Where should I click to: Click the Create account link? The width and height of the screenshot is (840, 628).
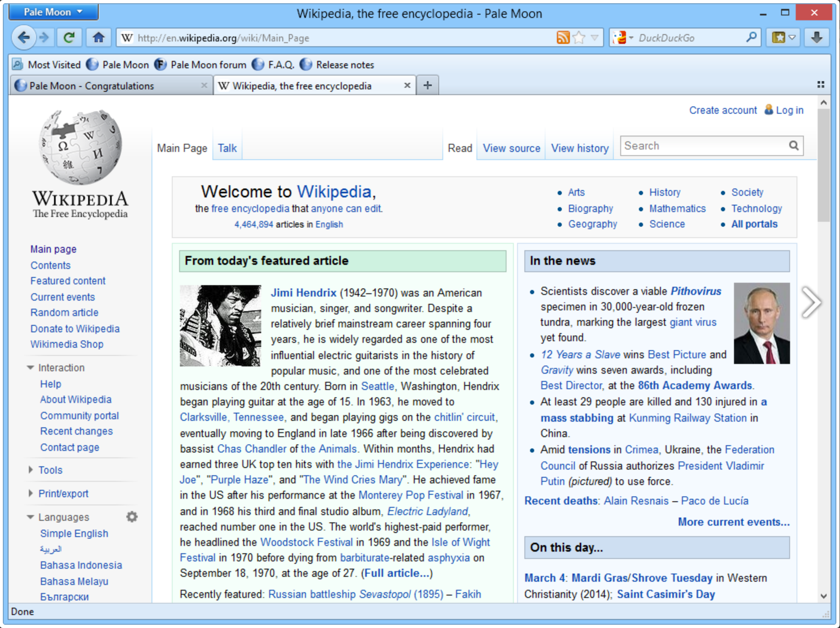(x=723, y=110)
